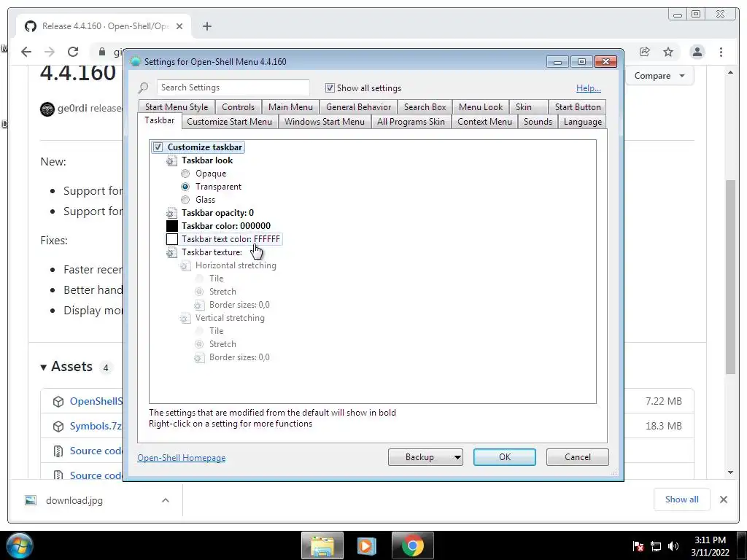
Task: Close the downloads bar with X
Action: pos(723,499)
